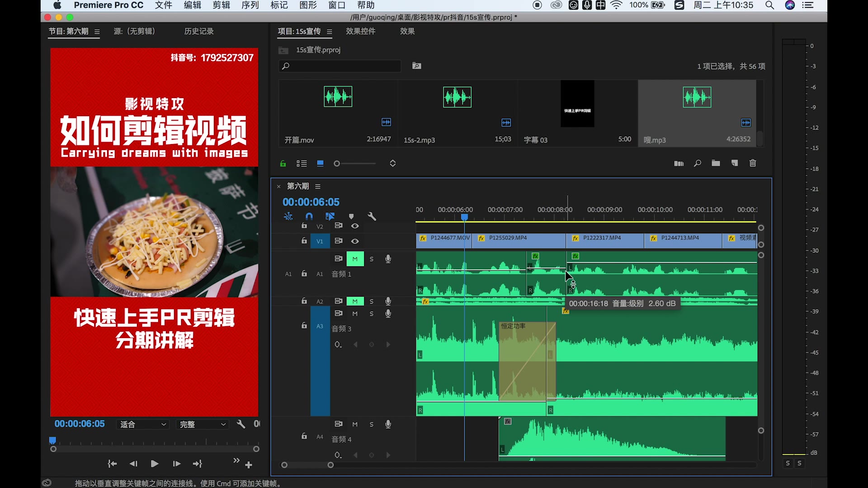
Task: Open macOS Spotlight search icon
Action: tap(769, 5)
